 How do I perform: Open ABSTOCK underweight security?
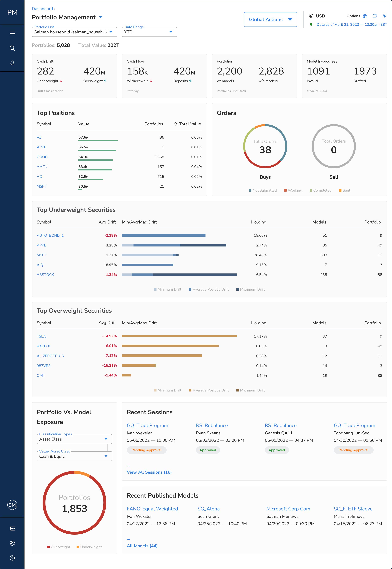[x=45, y=275]
